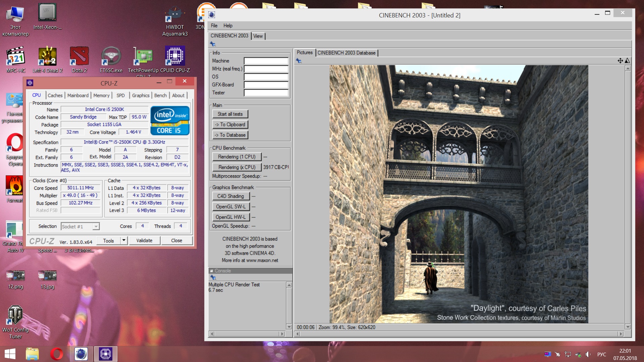The width and height of the screenshot is (644, 362).
Task: Click the Tools button in CPU-Z
Action: 108,240
